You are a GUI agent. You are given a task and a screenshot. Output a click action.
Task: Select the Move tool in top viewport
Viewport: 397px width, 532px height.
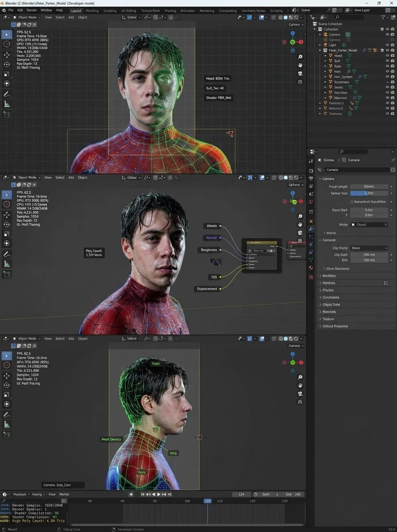pyautogui.click(x=7, y=54)
